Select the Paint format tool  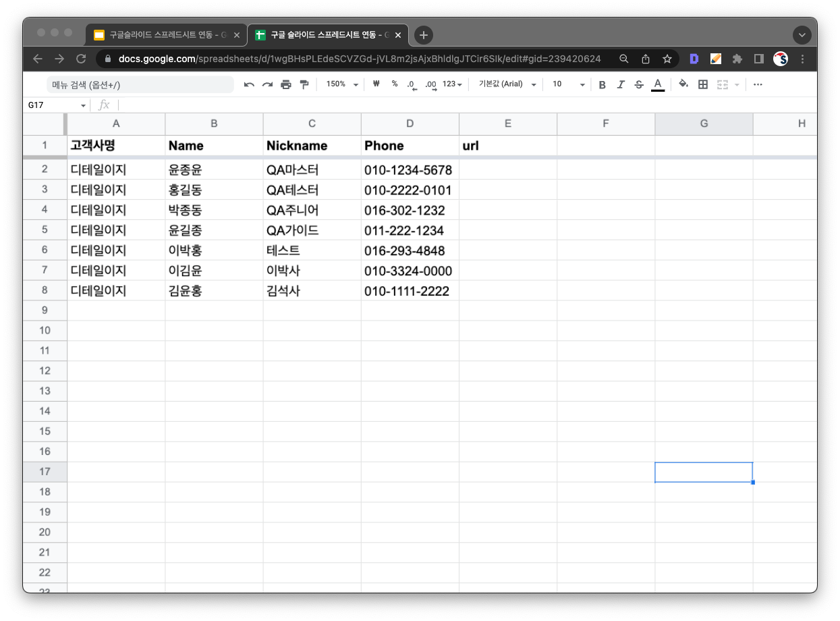[x=304, y=84]
